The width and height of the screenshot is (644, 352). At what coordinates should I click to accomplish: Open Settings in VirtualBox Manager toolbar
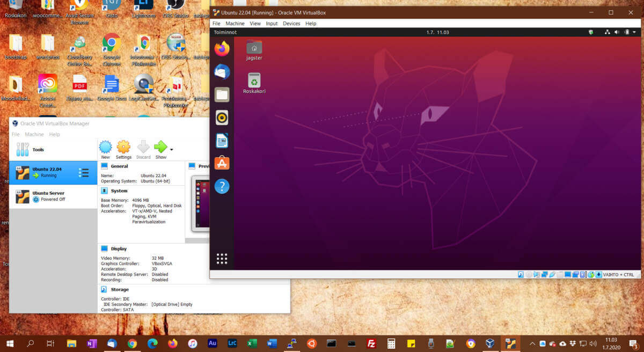pyautogui.click(x=123, y=150)
